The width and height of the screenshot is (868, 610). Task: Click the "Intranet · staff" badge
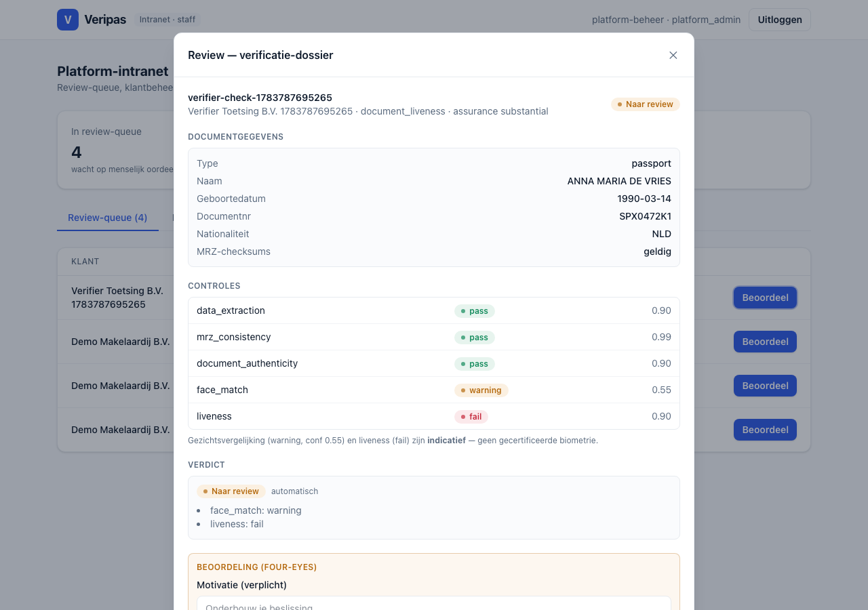(167, 20)
